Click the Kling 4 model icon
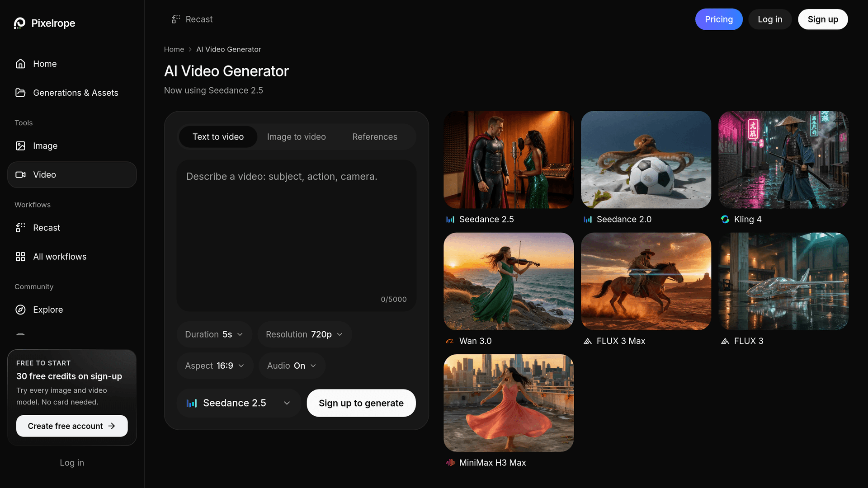The width and height of the screenshot is (868, 488). [725, 219]
